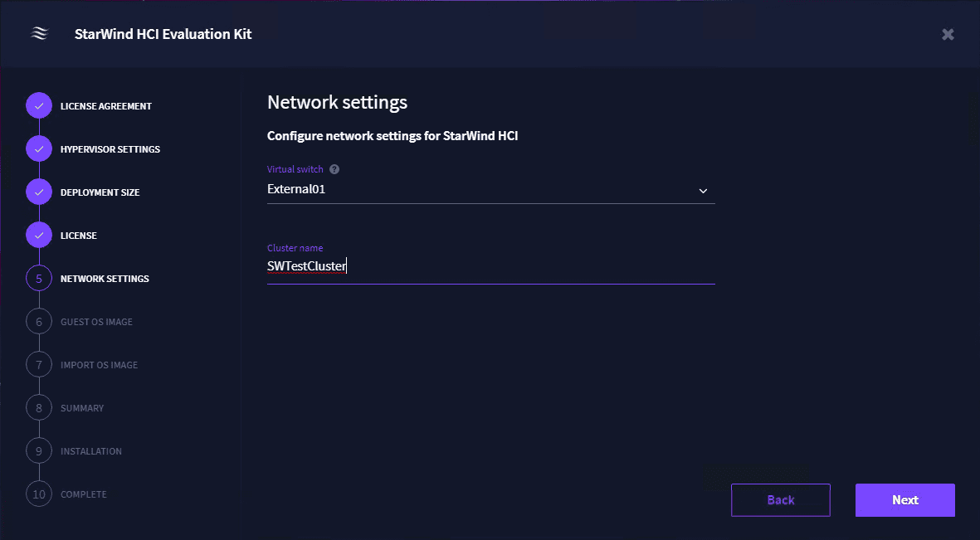
Task: Click the Virtual switch help question icon
Action: [x=334, y=169]
